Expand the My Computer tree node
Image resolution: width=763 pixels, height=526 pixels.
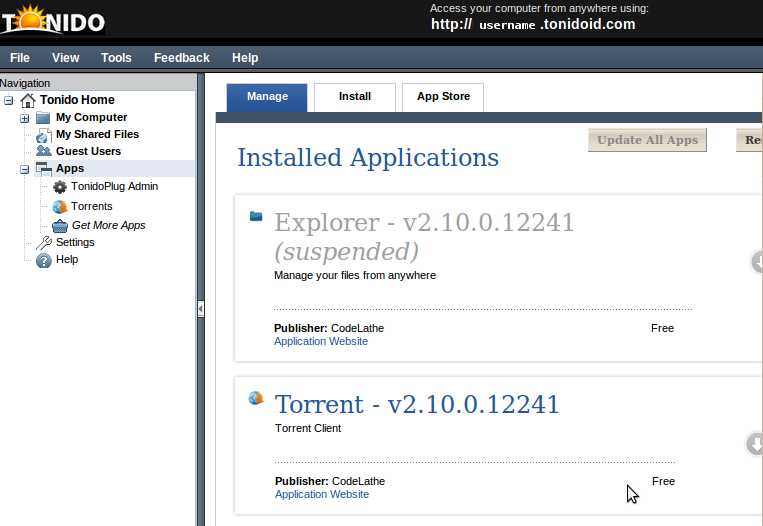(x=25, y=118)
